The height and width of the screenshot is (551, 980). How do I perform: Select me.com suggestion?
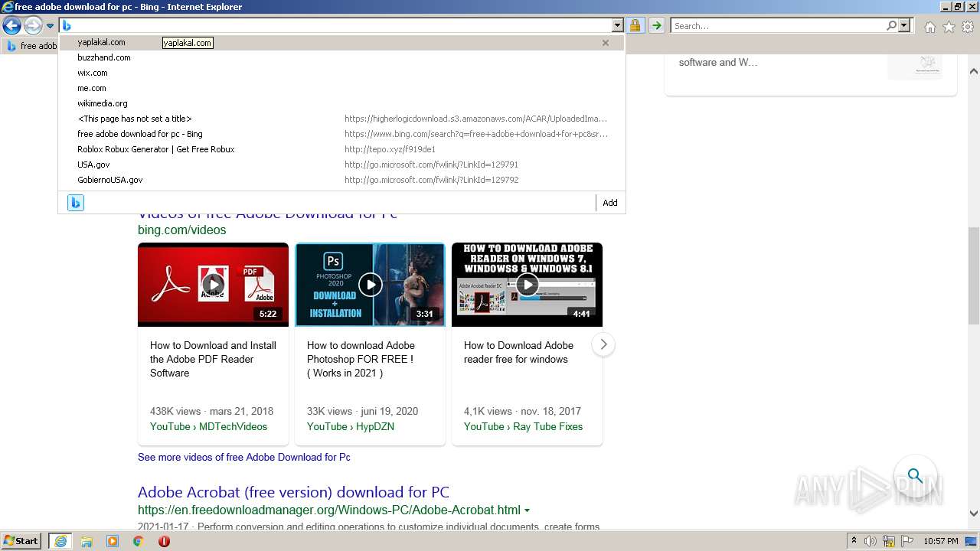[341, 88]
